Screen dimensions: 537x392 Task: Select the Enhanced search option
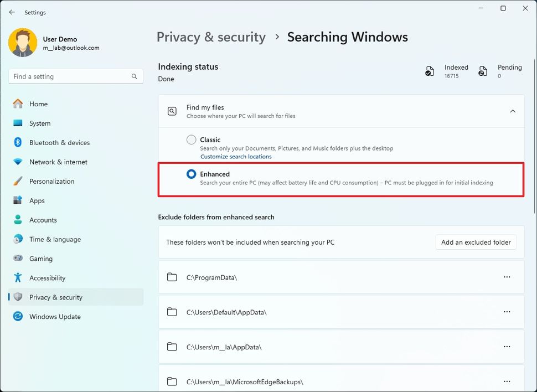pyautogui.click(x=191, y=173)
